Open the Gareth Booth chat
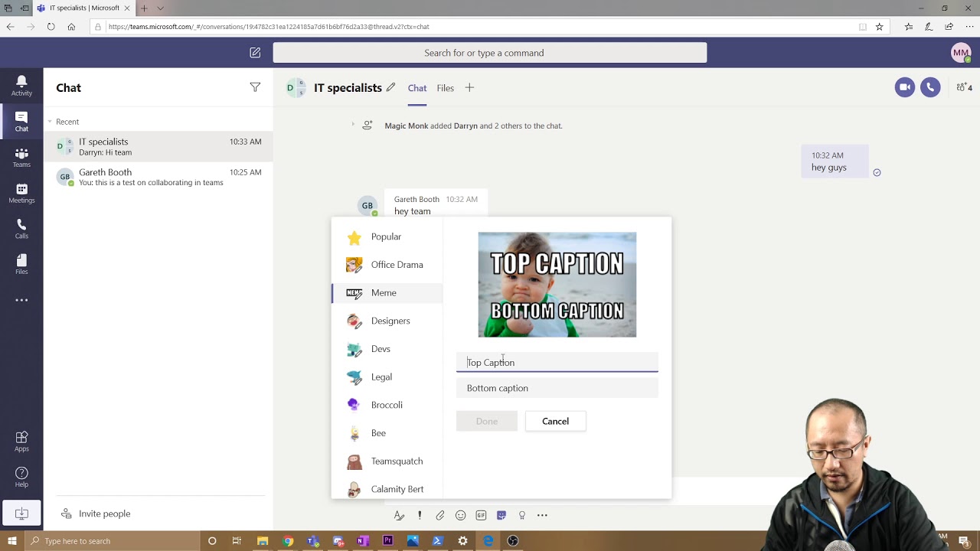980x551 pixels. point(158,177)
